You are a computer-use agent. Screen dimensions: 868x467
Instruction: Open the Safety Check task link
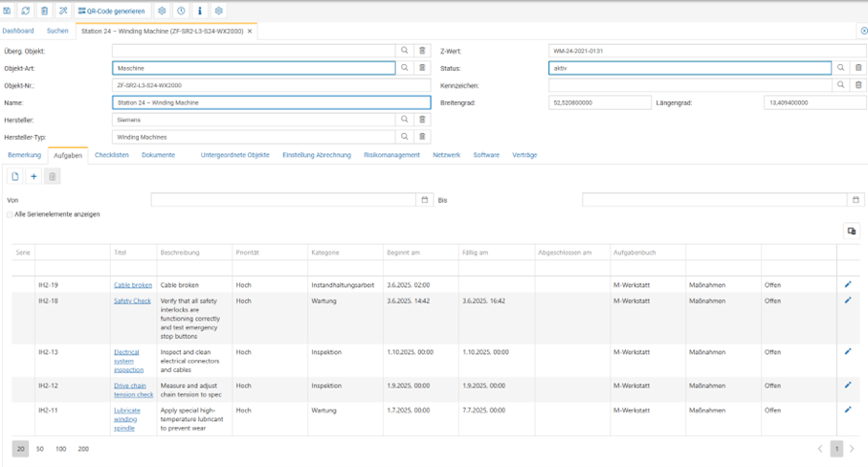[132, 300]
